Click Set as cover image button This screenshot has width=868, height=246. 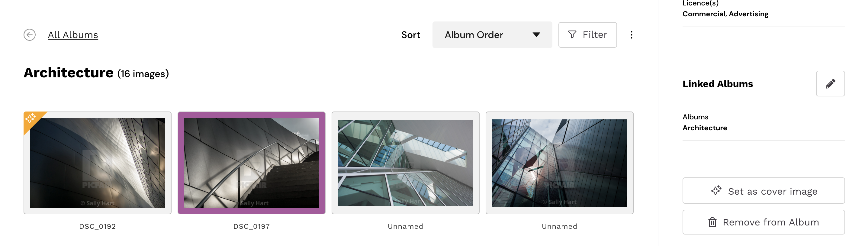click(763, 191)
